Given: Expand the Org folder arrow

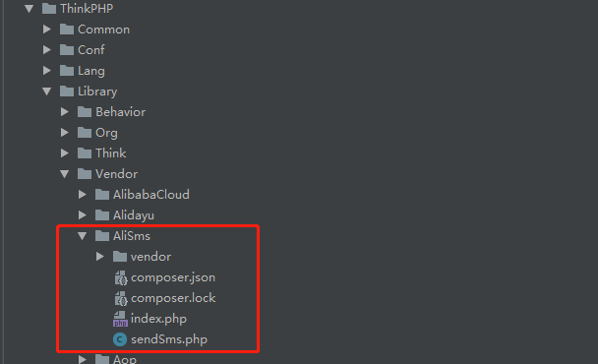Looking at the screenshot, I should (65, 133).
